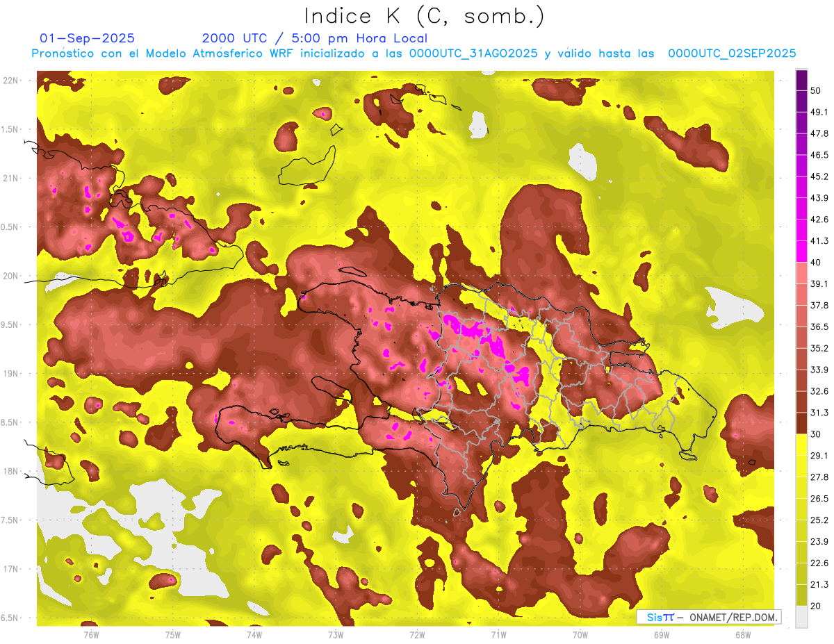Click the light gray swatch below 20

[801, 617]
